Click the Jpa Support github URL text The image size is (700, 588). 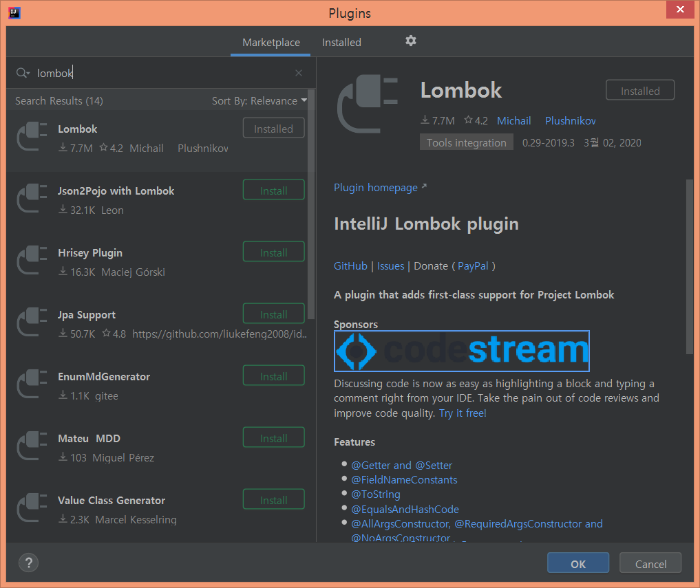[x=219, y=334]
